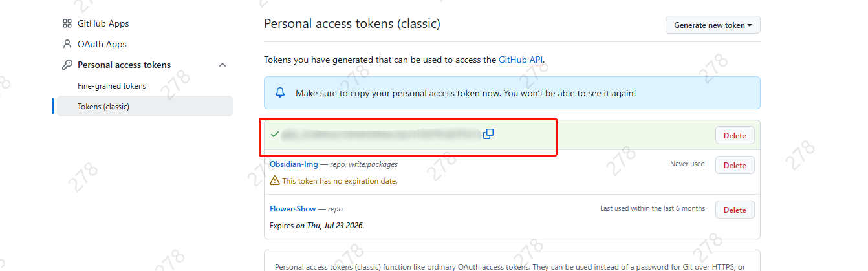Click the bell icon in the notice banner

click(280, 93)
